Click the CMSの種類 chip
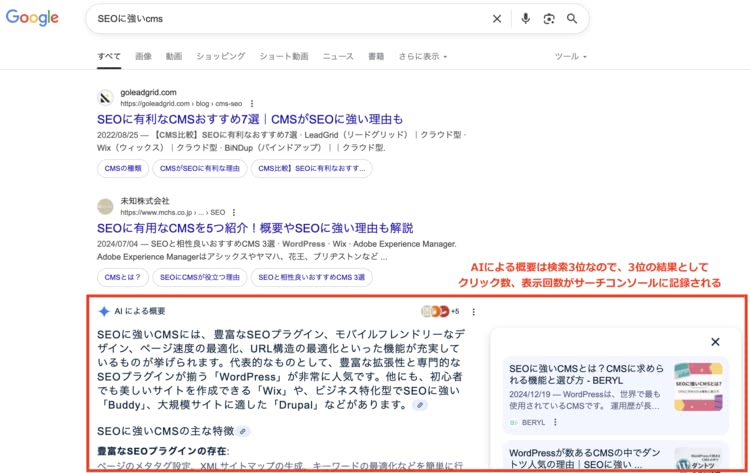Image resolution: width=750 pixels, height=473 pixels. coord(123,168)
